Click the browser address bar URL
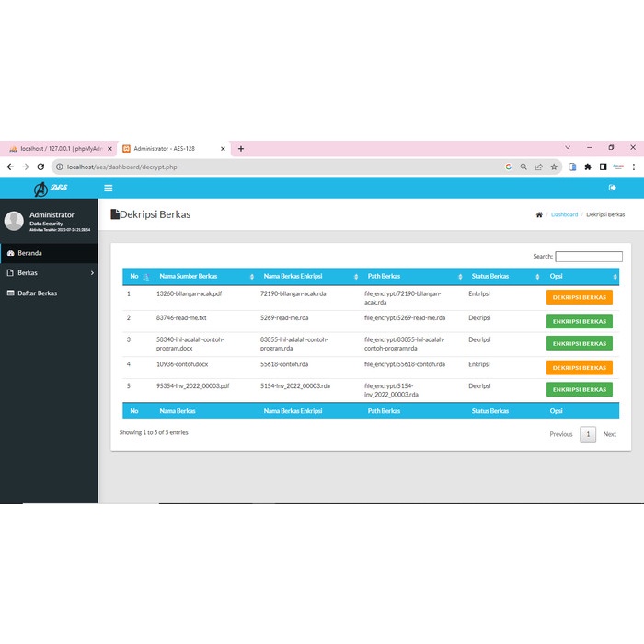Screen dimensions: 644x644 (x=122, y=167)
